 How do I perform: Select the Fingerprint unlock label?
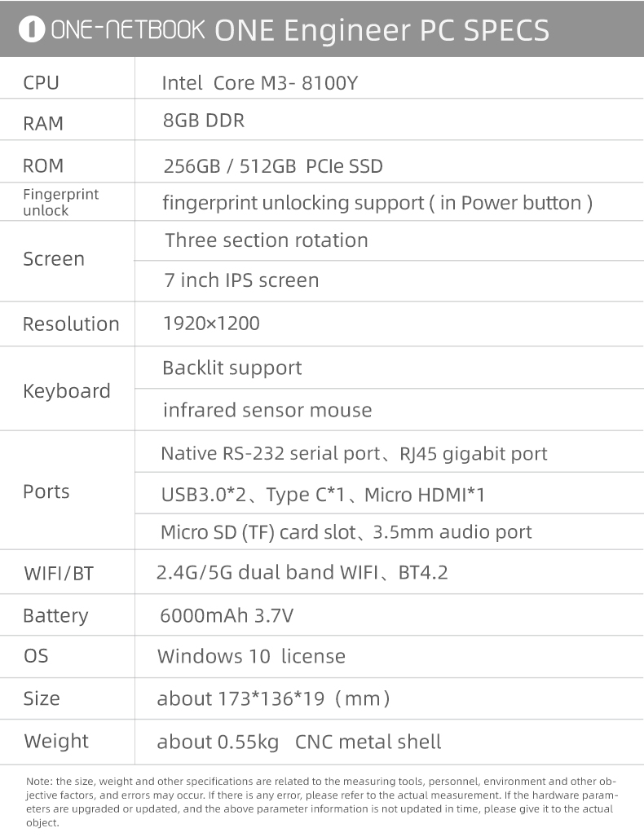tap(60, 202)
